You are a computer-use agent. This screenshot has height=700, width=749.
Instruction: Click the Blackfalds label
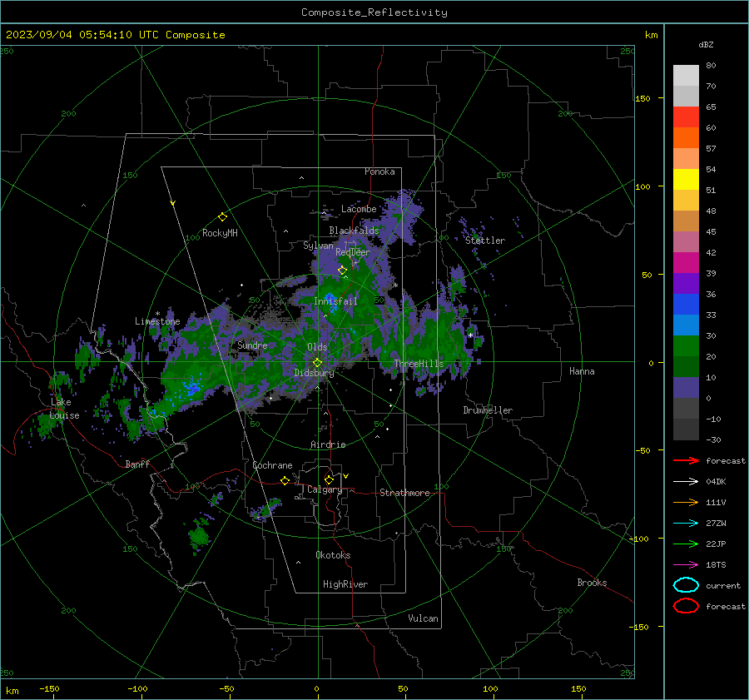[x=354, y=231]
